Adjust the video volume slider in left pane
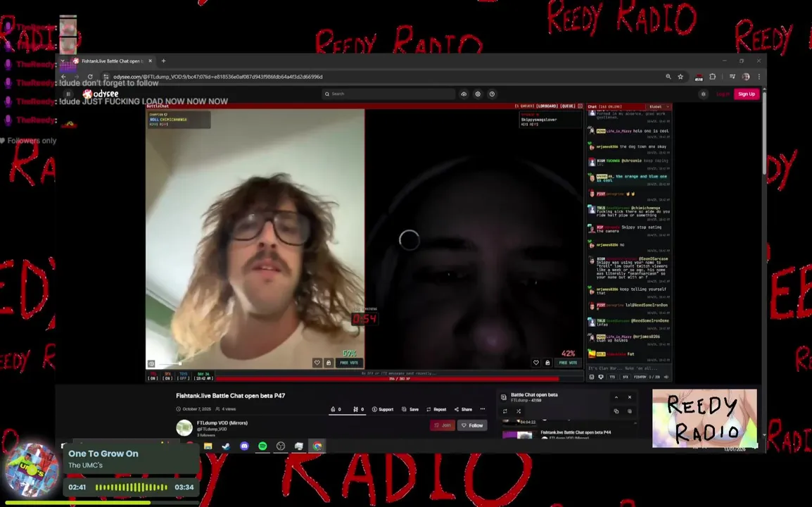The height and width of the screenshot is (507, 812). point(170,364)
